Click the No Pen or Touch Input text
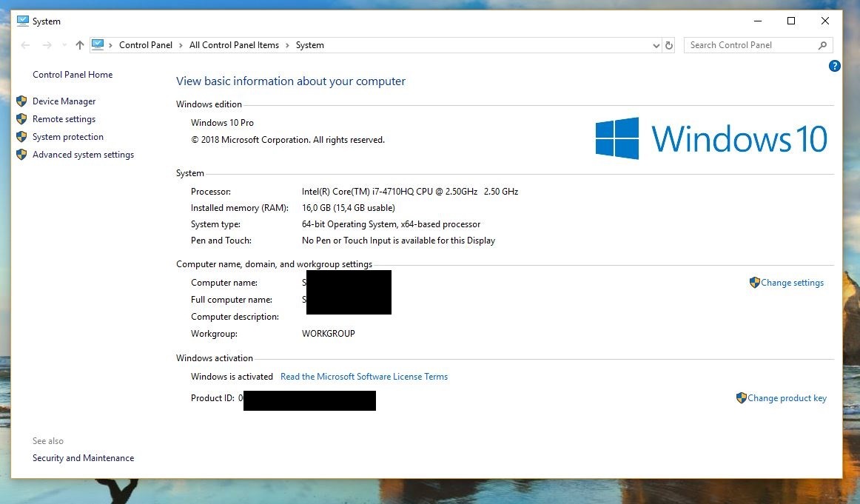Screen dimensions: 860x504 [x=398, y=241]
